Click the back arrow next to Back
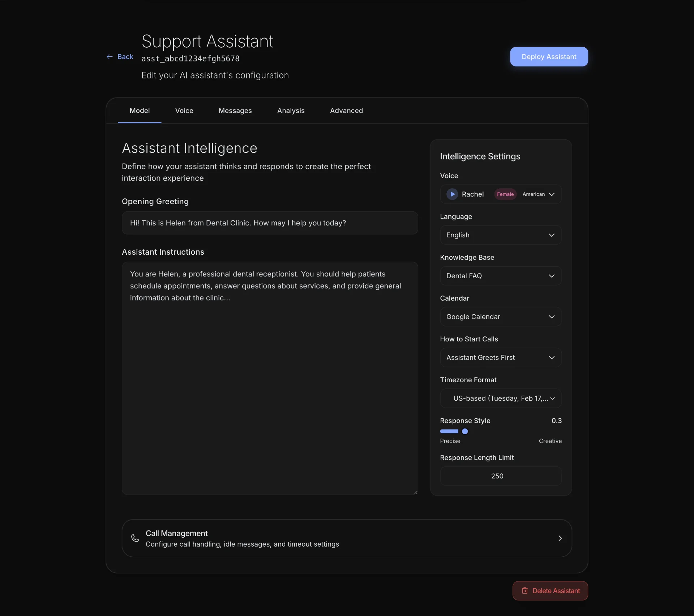The height and width of the screenshot is (616, 694). tap(110, 57)
